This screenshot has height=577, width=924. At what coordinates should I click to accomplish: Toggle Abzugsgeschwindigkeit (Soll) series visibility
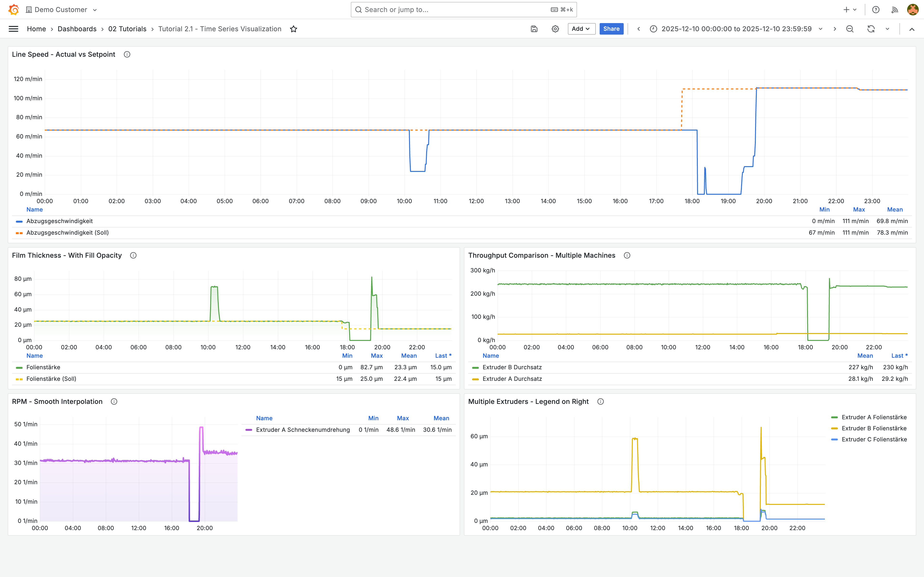pos(67,233)
